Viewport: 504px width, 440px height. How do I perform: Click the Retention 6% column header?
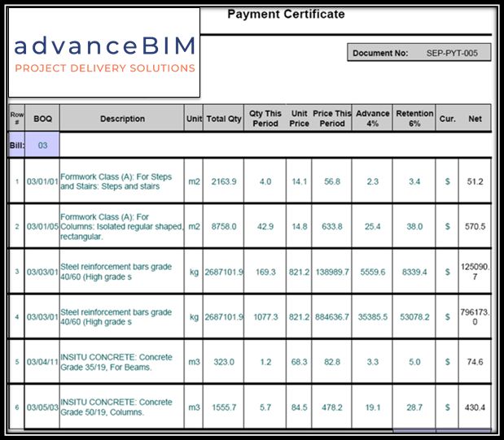[x=414, y=119]
